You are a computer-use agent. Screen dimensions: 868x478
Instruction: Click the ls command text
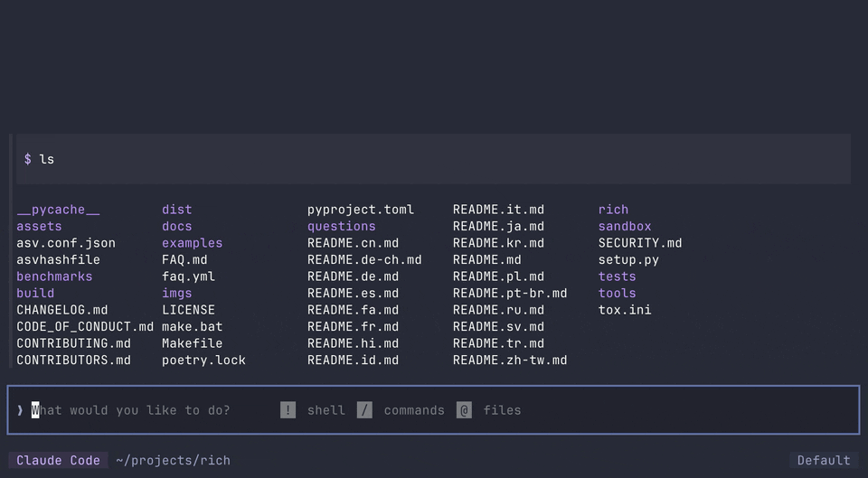point(47,159)
